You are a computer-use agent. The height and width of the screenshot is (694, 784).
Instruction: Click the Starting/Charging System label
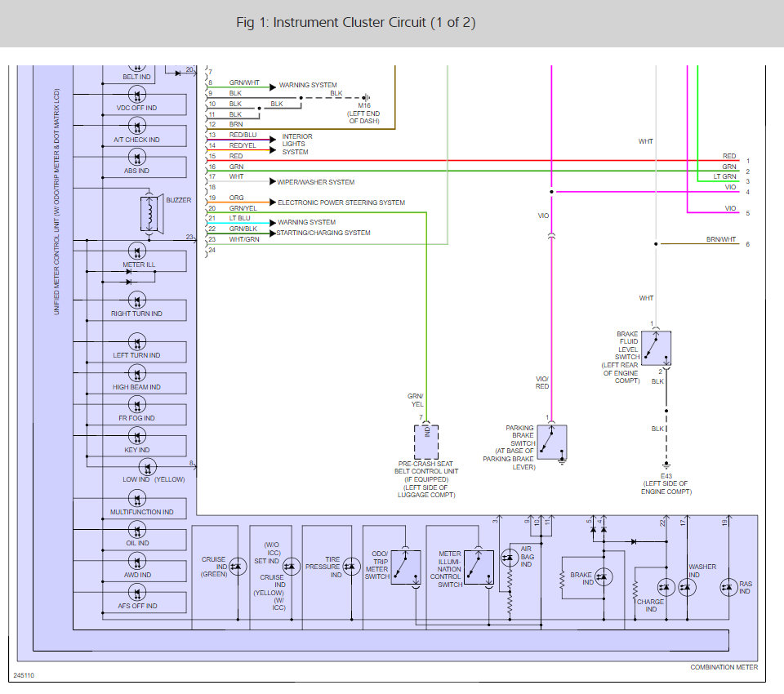[x=323, y=233]
